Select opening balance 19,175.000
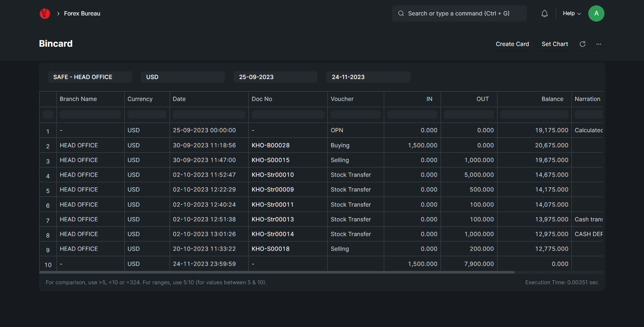644x327 pixels. pyautogui.click(x=534, y=130)
